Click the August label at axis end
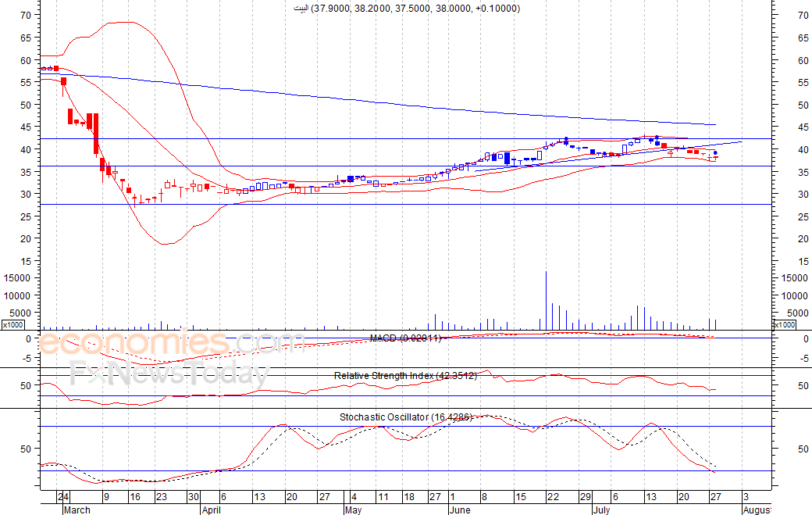 [755, 510]
